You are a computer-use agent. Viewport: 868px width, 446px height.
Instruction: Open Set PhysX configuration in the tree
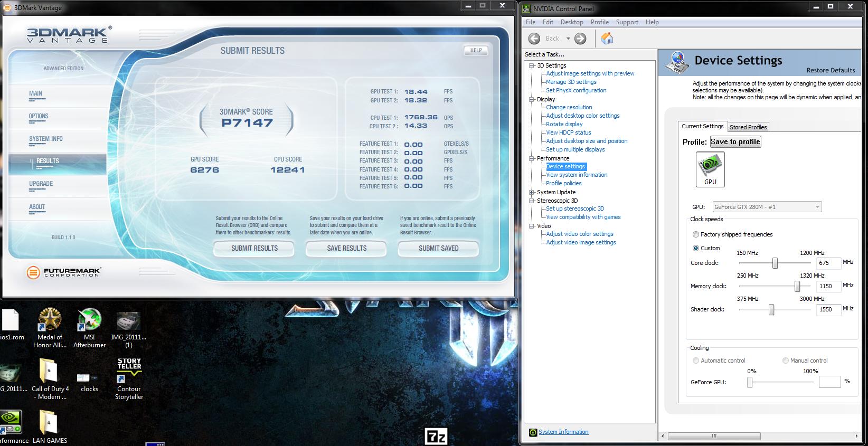[x=576, y=90]
